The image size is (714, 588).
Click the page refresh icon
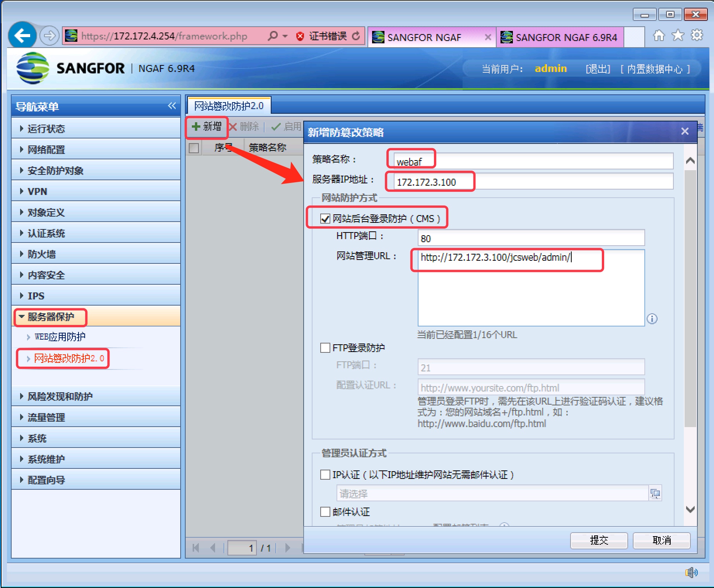tap(356, 36)
